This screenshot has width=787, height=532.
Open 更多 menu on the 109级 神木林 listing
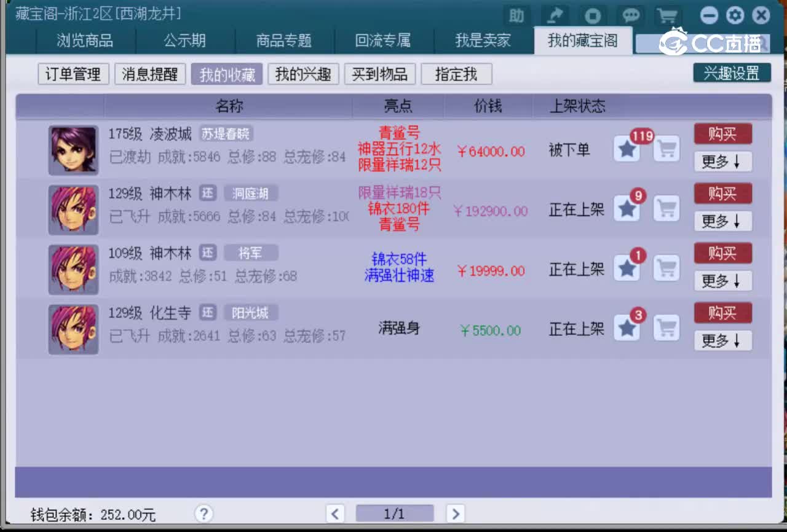point(722,281)
